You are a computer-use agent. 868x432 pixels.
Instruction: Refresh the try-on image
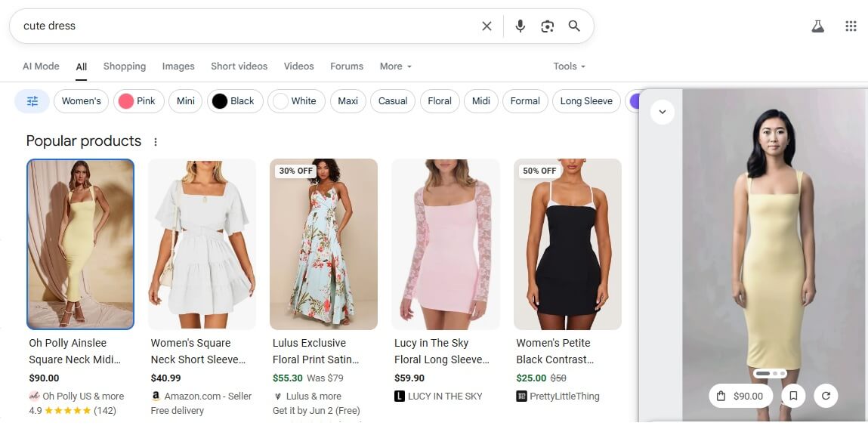pos(826,396)
